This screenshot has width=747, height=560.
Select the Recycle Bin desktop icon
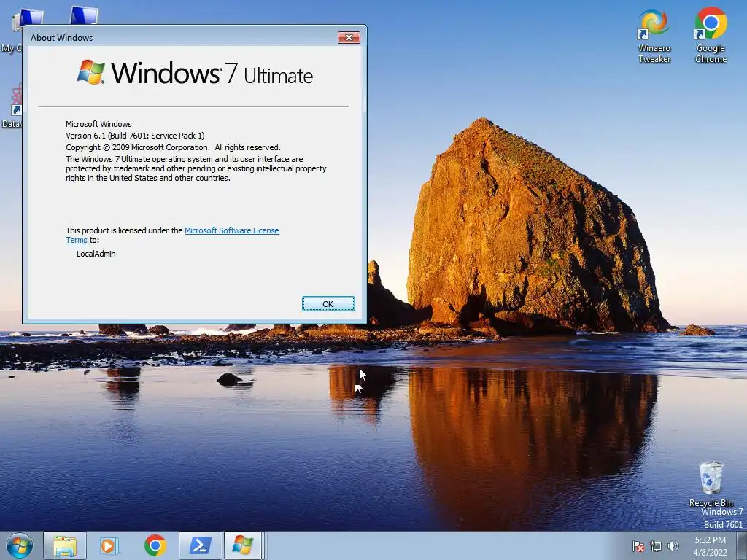pos(711,484)
